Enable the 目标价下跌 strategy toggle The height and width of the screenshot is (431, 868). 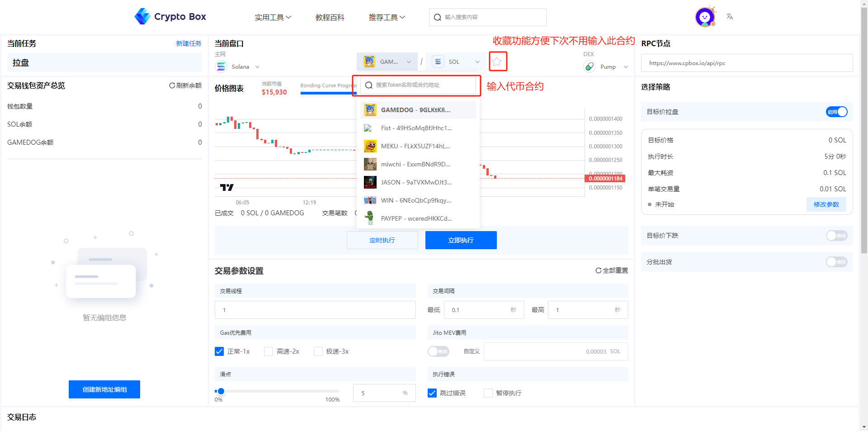836,236
